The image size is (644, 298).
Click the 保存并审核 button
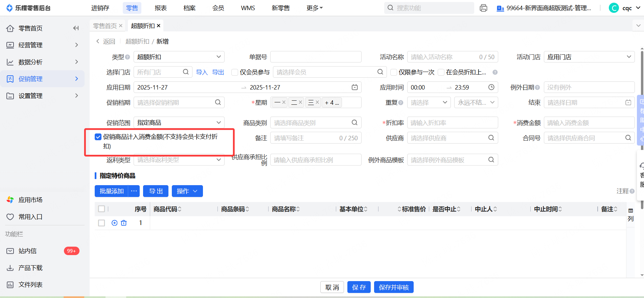(x=393, y=287)
